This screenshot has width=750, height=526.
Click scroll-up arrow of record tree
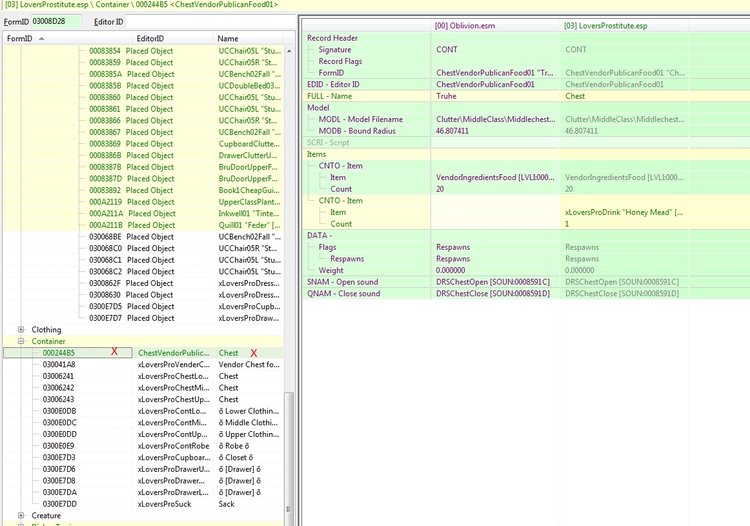pos(289,51)
